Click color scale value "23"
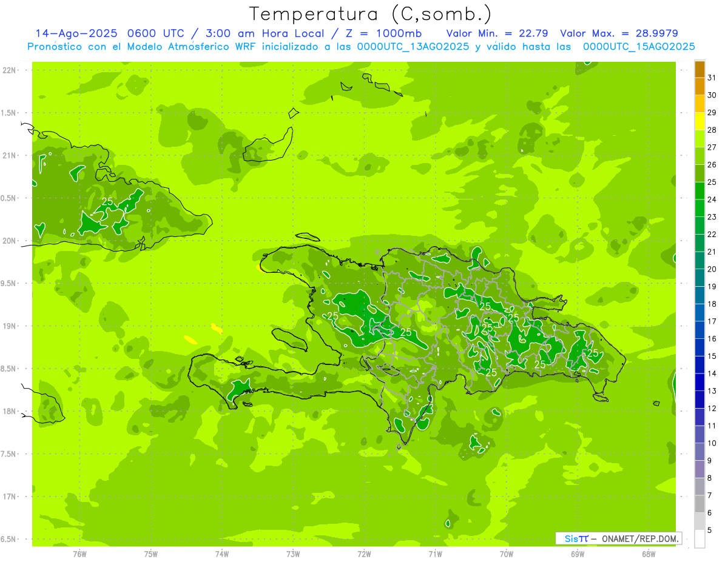Viewport: 728px width, 562px height. point(712,217)
